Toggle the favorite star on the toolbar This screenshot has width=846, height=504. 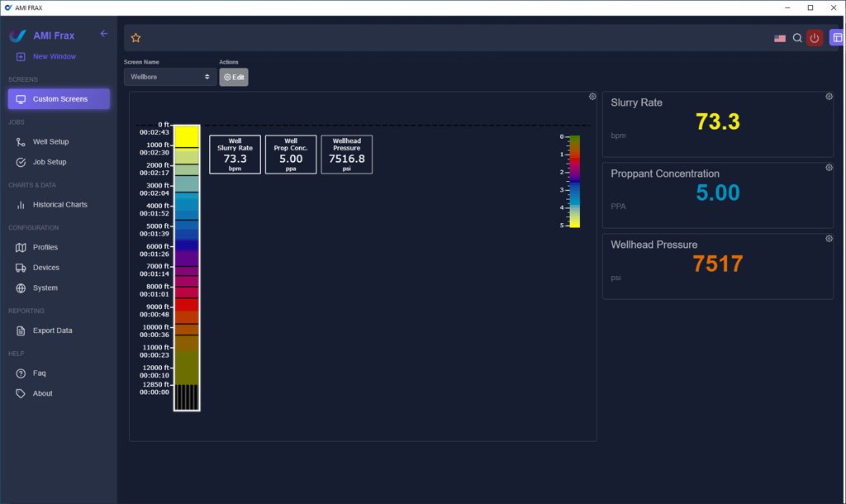coord(135,37)
